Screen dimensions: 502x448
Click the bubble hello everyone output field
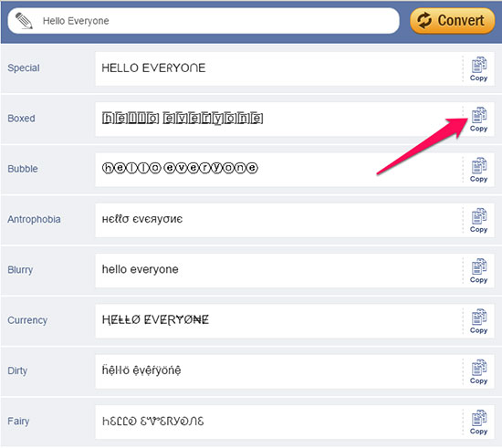tap(278, 170)
